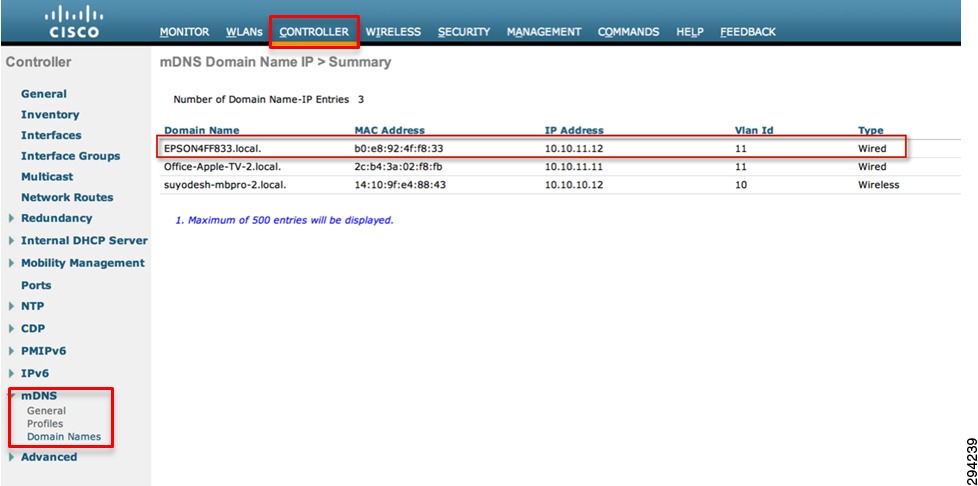Open mDNS General sub-item
This screenshot has height=486, width=978.
pyautogui.click(x=46, y=411)
